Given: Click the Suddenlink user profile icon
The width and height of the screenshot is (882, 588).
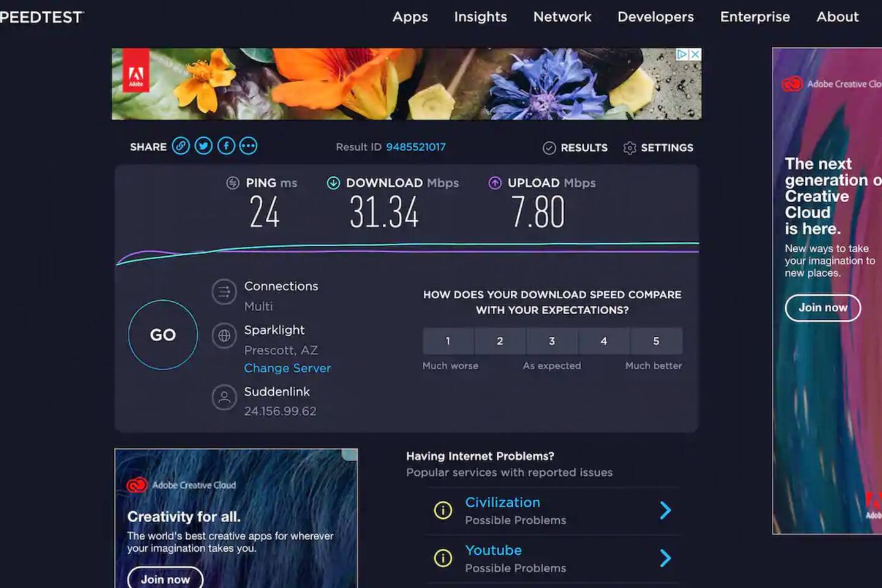Looking at the screenshot, I should 224,398.
